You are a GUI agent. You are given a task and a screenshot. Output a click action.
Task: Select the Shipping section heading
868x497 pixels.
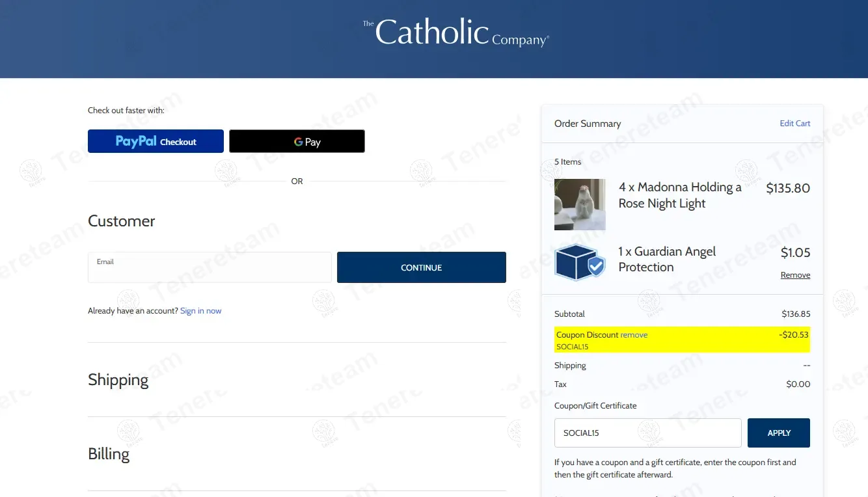pyautogui.click(x=118, y=380)
